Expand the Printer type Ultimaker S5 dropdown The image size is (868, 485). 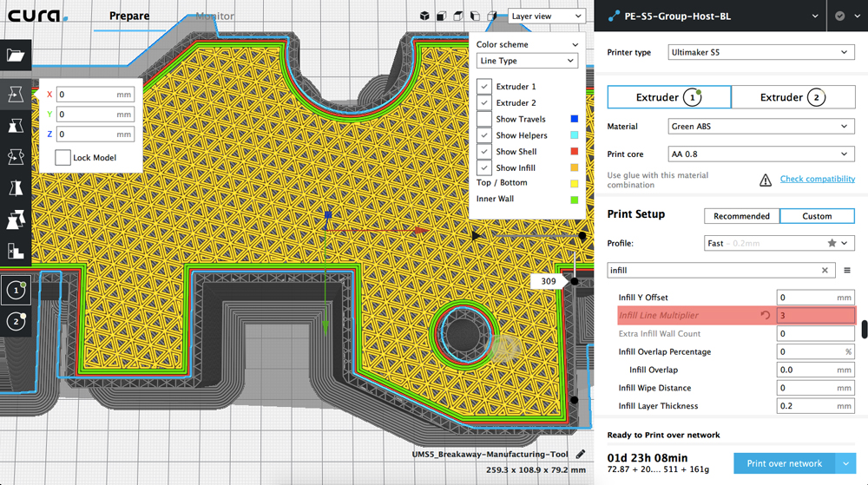761,53
